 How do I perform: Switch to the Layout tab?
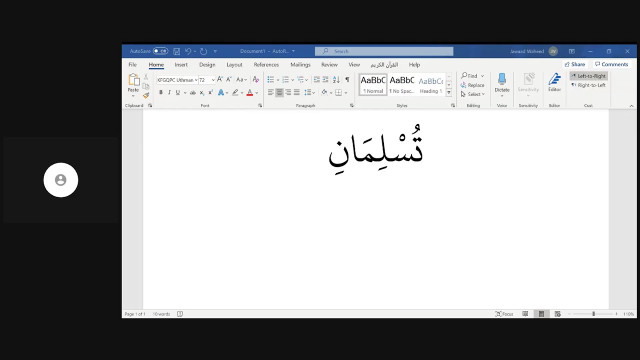(234, 64)
